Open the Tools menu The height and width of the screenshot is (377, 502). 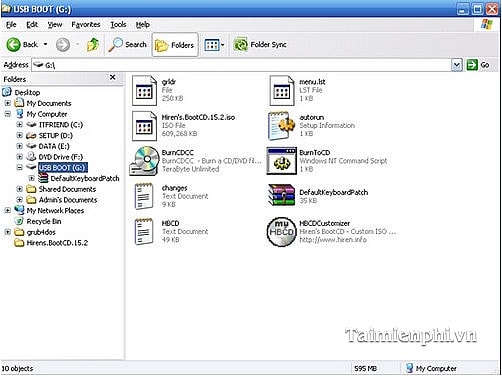118,25
